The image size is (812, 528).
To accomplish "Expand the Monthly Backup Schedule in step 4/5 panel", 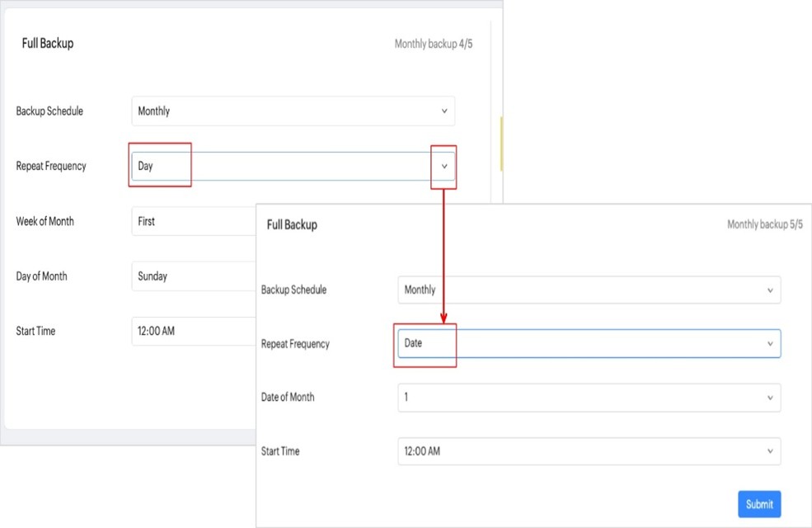I will pyautogui.click(x=280, y=111).
